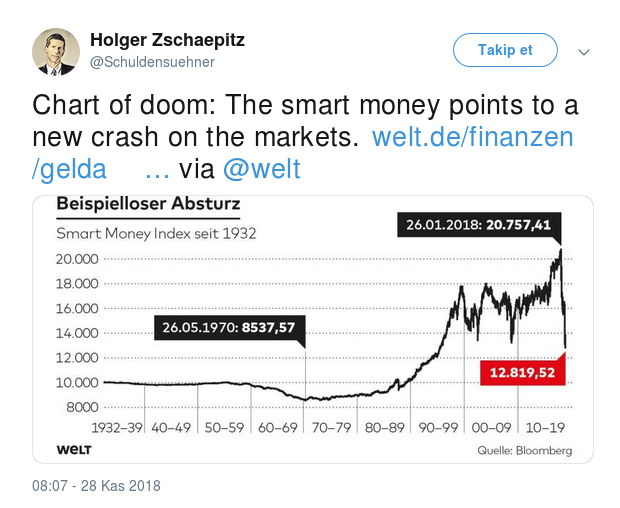This screenshot has height=508, width=620.
Task: Click the tweet text 'Chart of doom'
Action: coord(120,105)
